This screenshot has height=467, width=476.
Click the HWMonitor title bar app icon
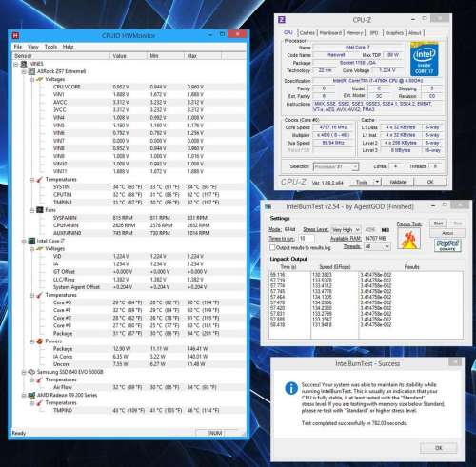click(15, 35)
